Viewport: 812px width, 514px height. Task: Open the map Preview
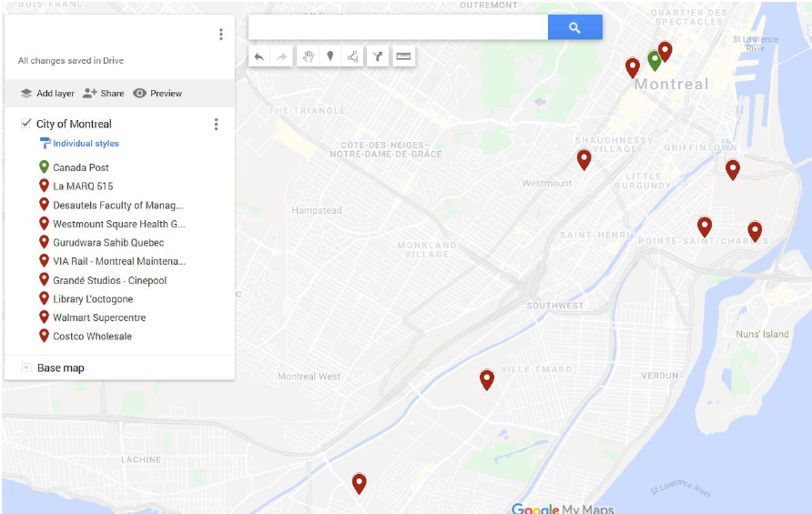(x=157, y=93)
